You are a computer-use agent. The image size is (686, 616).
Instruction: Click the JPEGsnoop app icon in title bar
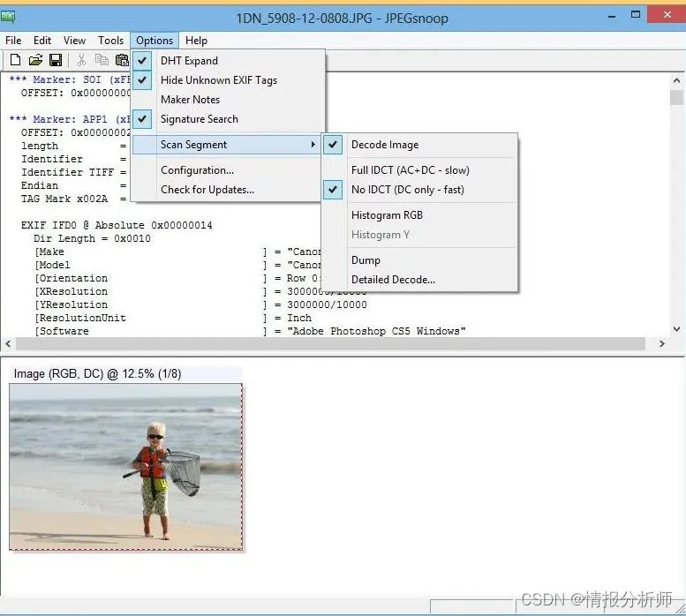tap(8, 18)
